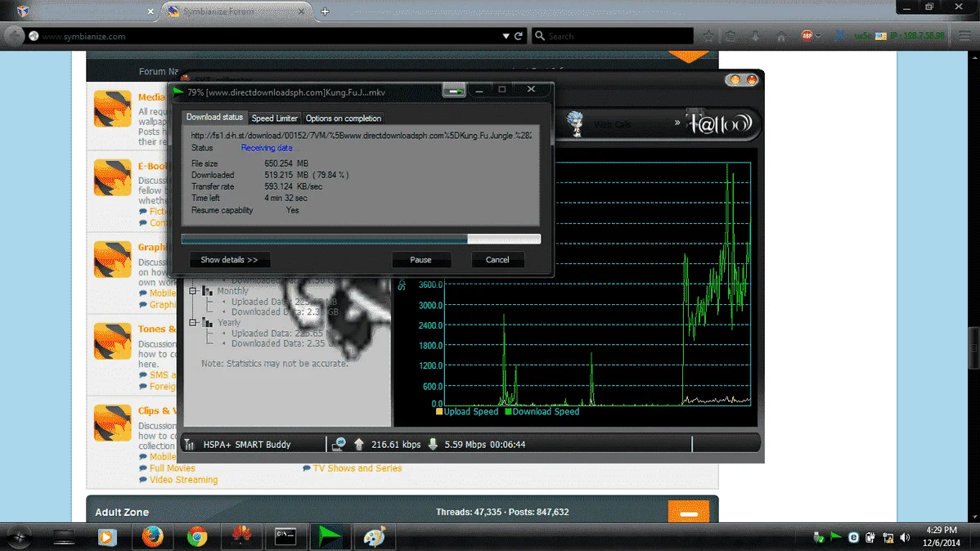Click the red close orb in modem window

751,79
